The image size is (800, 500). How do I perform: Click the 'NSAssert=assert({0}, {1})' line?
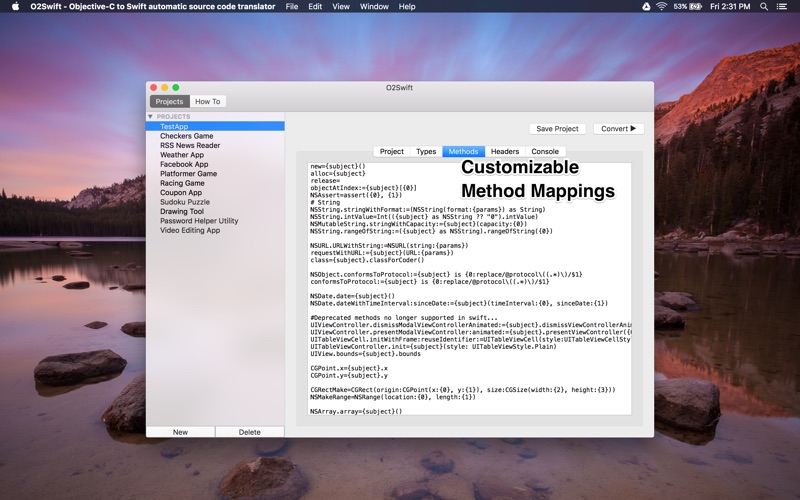pos(356,195)
